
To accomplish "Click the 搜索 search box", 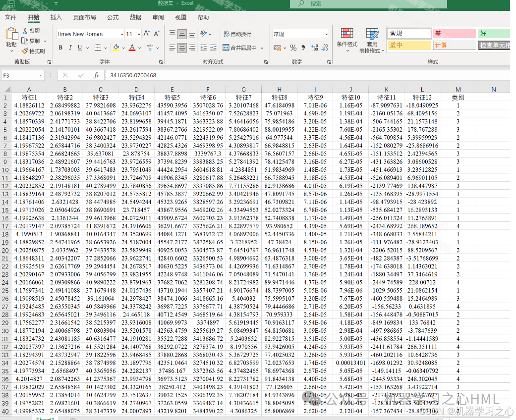I will [368, 3].
